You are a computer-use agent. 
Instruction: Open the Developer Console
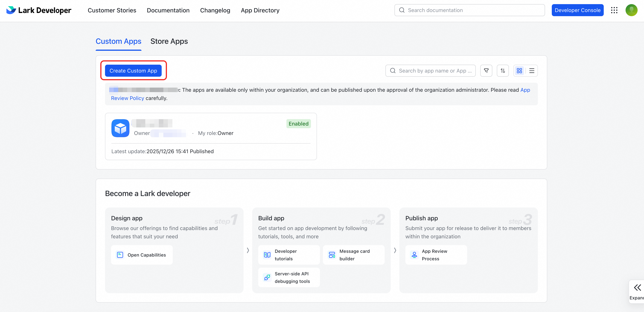(x=577, y=10)
